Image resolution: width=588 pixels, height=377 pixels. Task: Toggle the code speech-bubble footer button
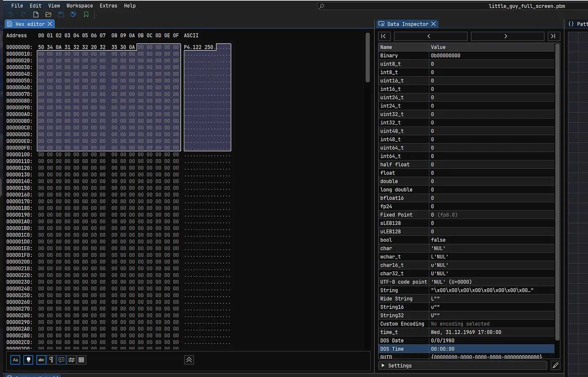tap(61, 360)
